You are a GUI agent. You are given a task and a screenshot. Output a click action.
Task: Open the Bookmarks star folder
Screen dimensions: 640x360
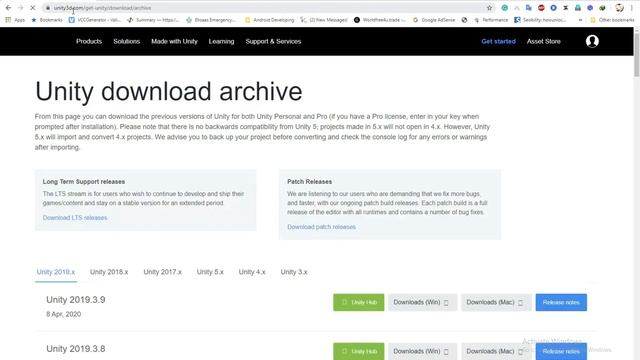coord(47,20)
